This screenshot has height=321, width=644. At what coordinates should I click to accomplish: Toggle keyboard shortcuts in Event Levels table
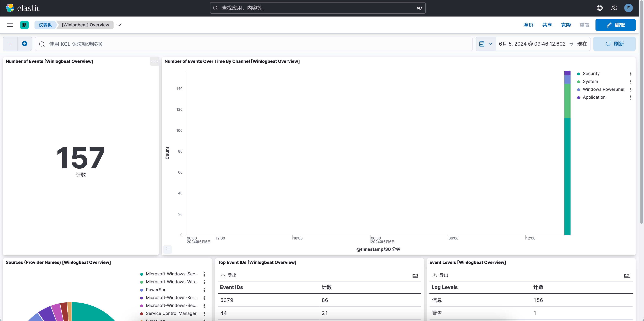627,275
